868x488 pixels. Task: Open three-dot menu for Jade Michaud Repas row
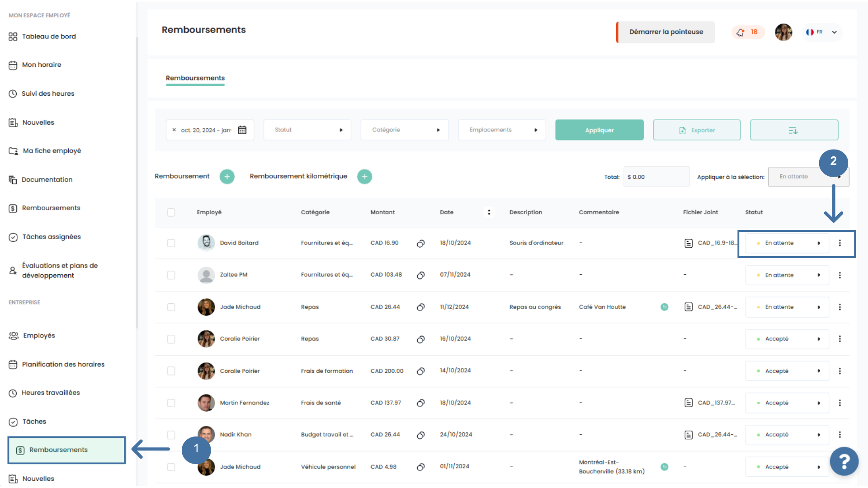(x=840, y=307)
